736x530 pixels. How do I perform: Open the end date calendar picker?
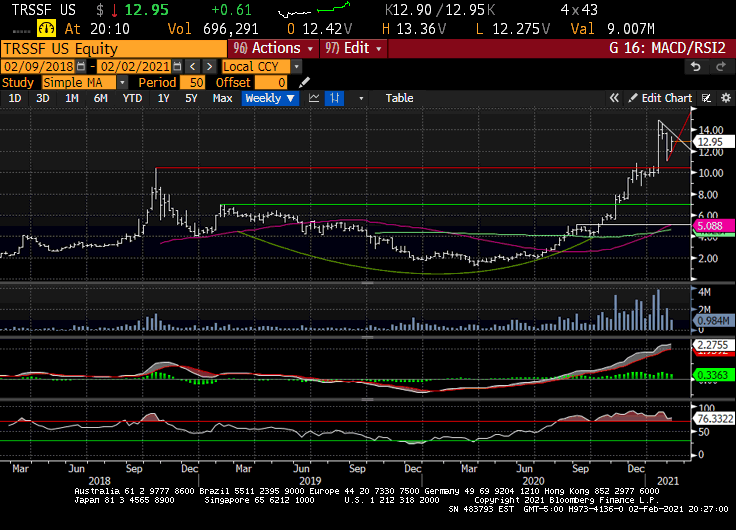pos(177,66)
